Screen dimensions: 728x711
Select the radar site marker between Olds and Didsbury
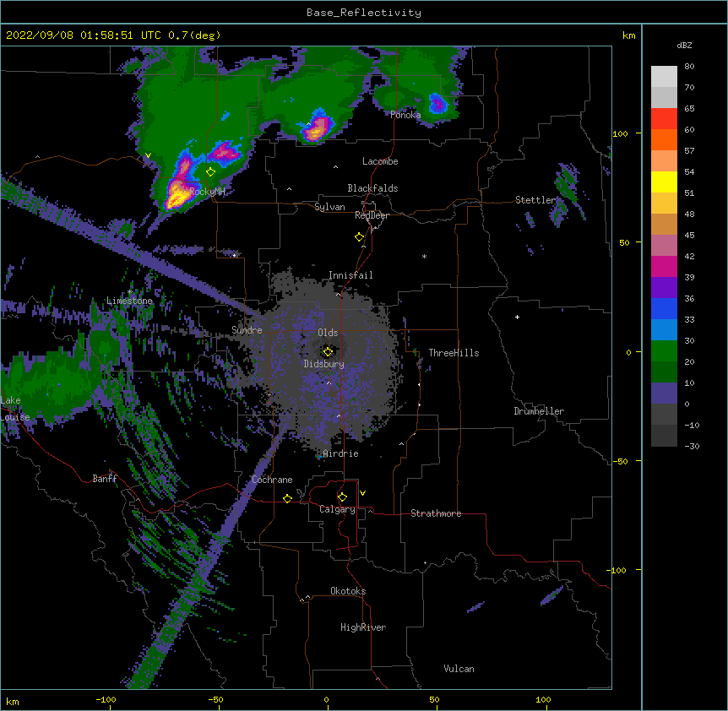tap(328, 352)
